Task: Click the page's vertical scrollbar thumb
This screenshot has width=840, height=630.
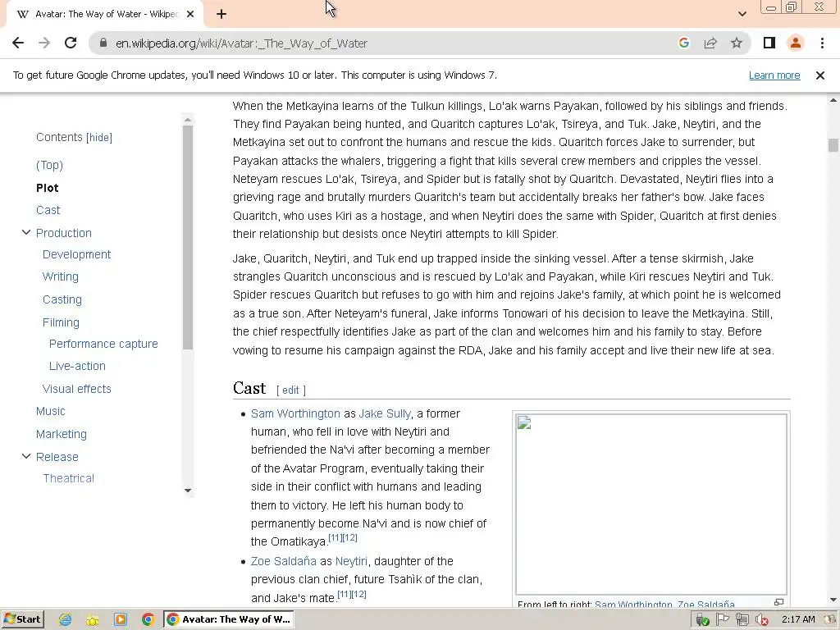Action: pos(833,145)
